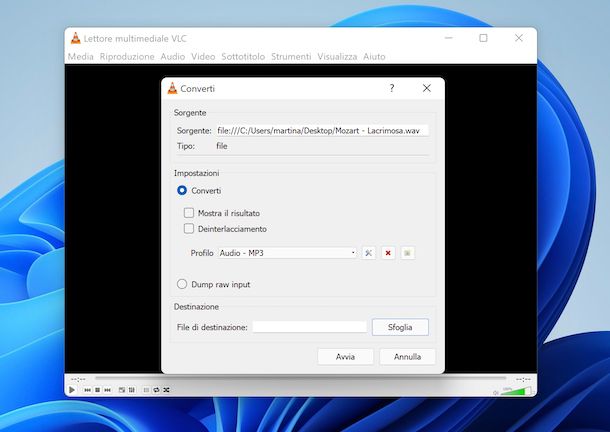The width and height of the screenshot is (610, 432).
Task: Open the Visualizza menu
Action: (x=337, y=56)
